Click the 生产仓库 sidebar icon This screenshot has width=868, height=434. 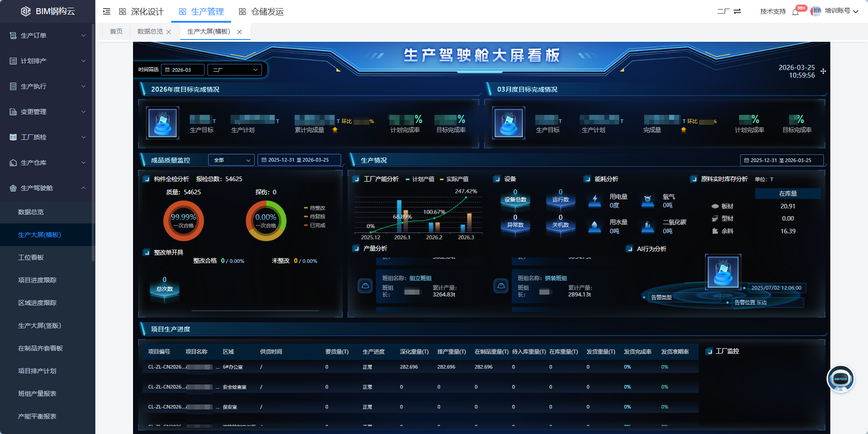[13, 163]
